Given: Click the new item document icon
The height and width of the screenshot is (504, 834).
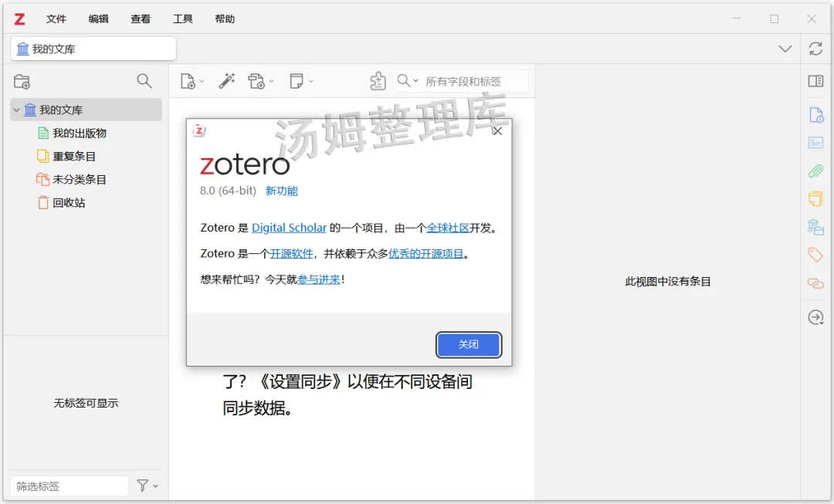Looking at the screenshot, I should 188,81.
